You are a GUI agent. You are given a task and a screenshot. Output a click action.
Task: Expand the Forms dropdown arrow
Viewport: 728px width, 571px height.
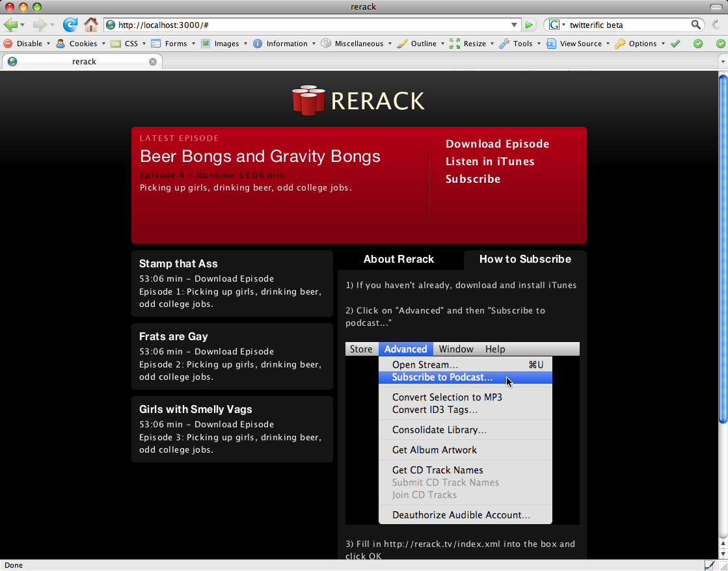[193, 44]
